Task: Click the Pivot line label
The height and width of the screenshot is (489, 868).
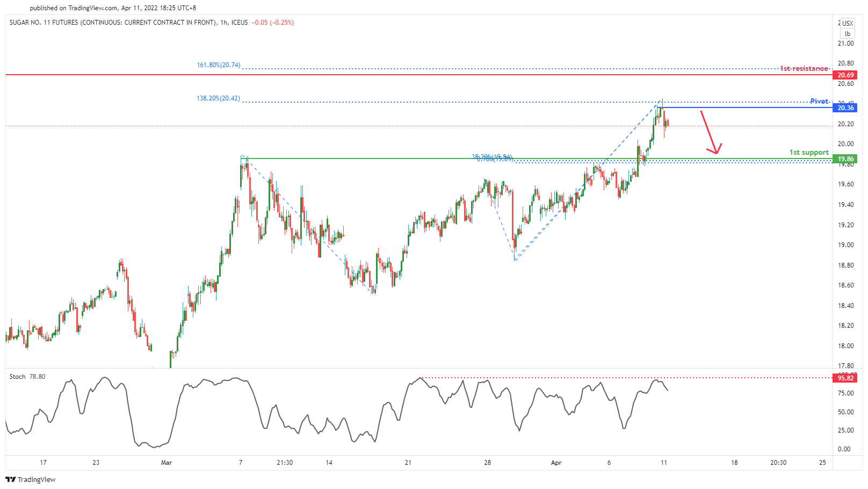Action: pos(819,101)
